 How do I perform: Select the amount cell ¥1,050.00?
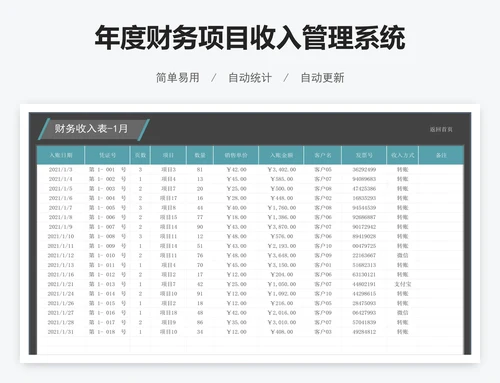click(282, 284)
